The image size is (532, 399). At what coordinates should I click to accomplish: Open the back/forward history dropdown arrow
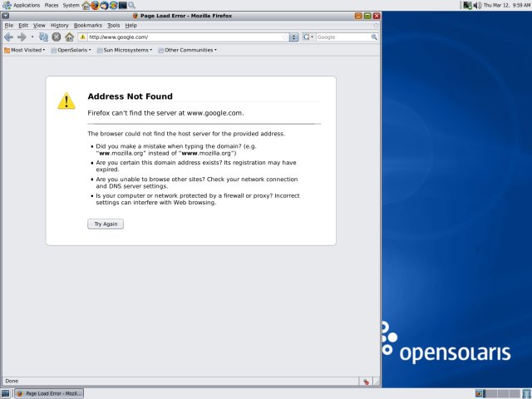click(x=32, y=37)
